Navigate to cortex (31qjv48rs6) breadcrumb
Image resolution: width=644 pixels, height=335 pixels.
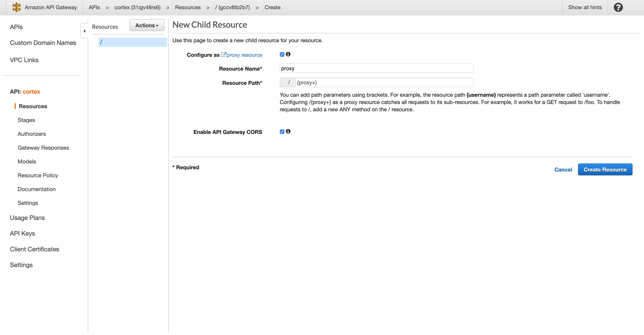pos(137,7)
